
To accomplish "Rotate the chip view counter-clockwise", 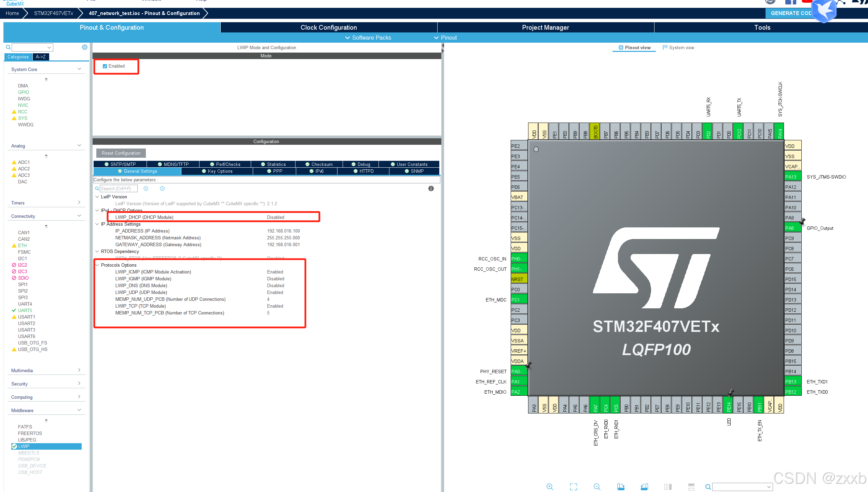I will point(644,487).
